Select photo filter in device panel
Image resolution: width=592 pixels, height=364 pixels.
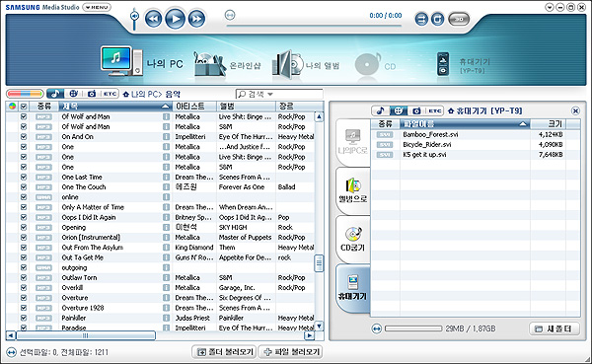click(x=416, y=110)
